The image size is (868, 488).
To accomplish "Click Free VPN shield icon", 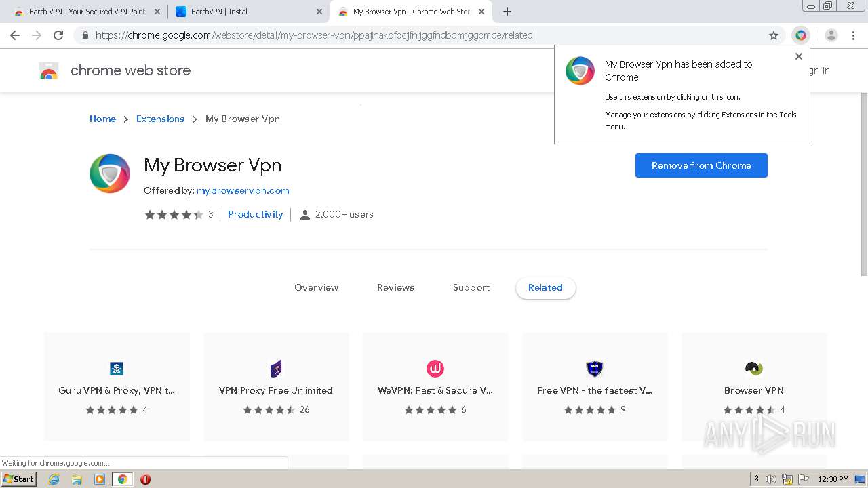I will (x=595, y=369).
